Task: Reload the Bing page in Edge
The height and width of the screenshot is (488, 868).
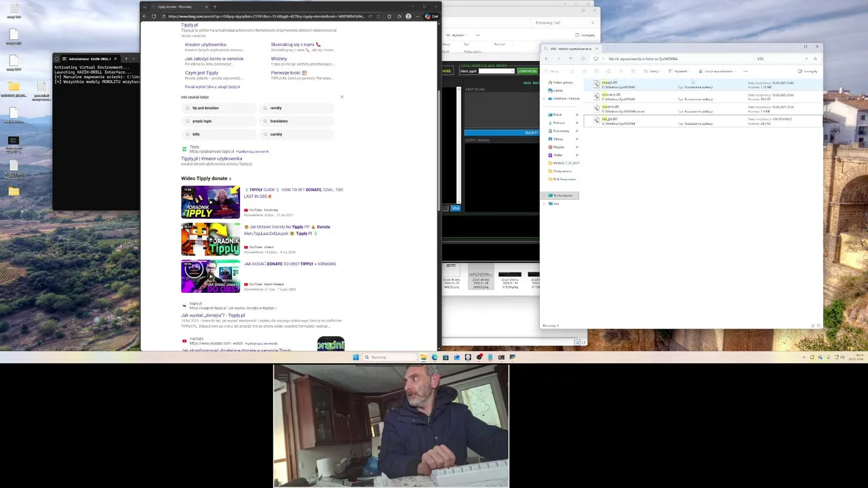Action: [x=154, y=16]
